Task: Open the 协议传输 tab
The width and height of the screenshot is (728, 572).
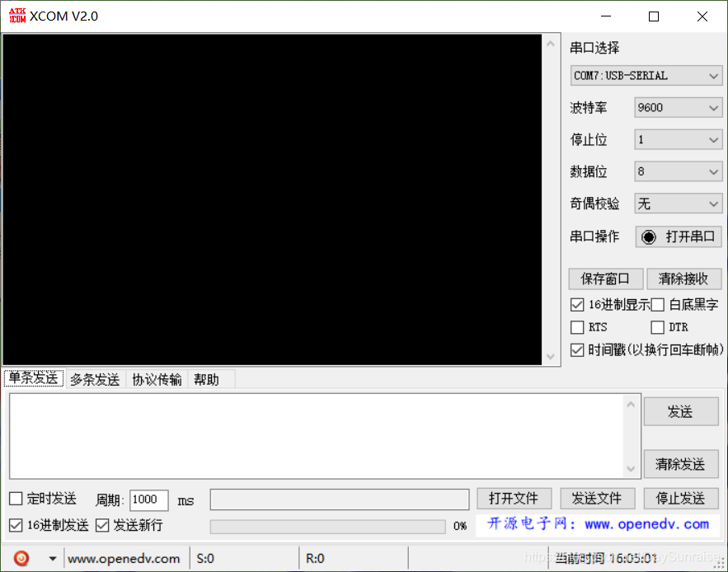Action: pyautogui.click(x=156, y=379)
